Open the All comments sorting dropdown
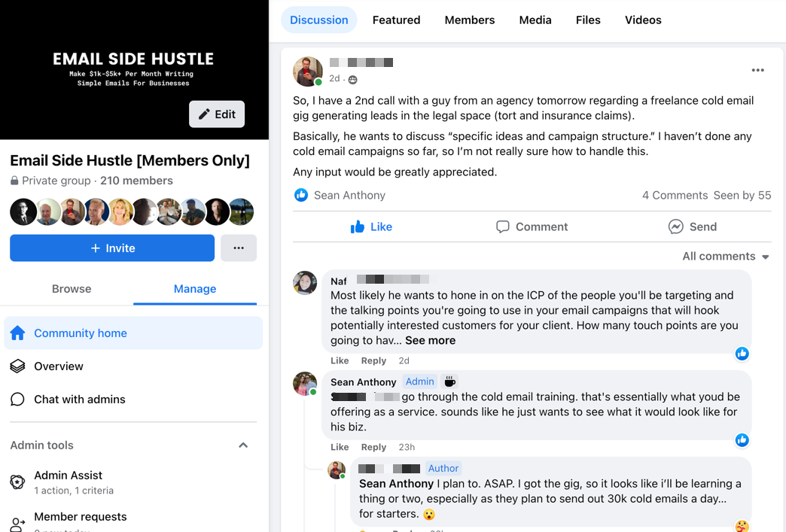 pyautogui.click(x=726, y=257)
